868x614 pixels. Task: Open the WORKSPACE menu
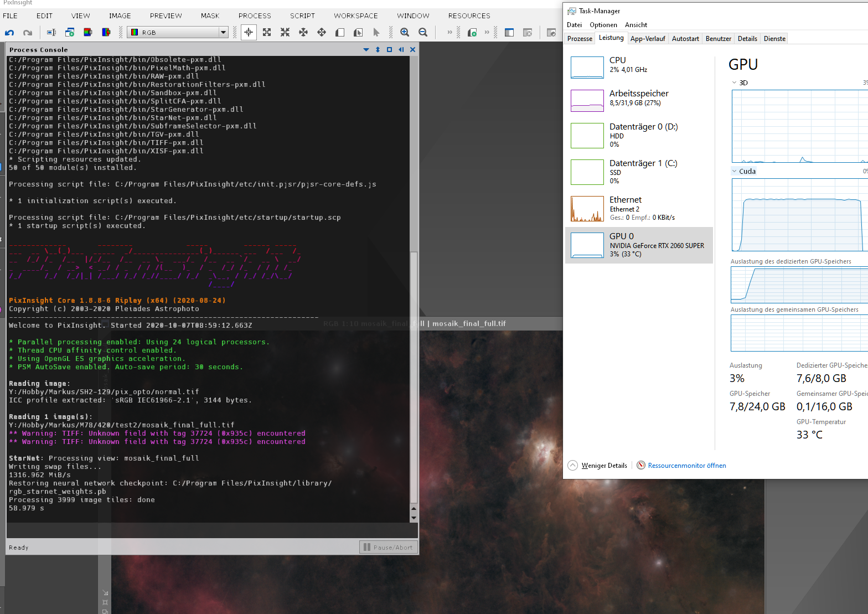[356, 16]
